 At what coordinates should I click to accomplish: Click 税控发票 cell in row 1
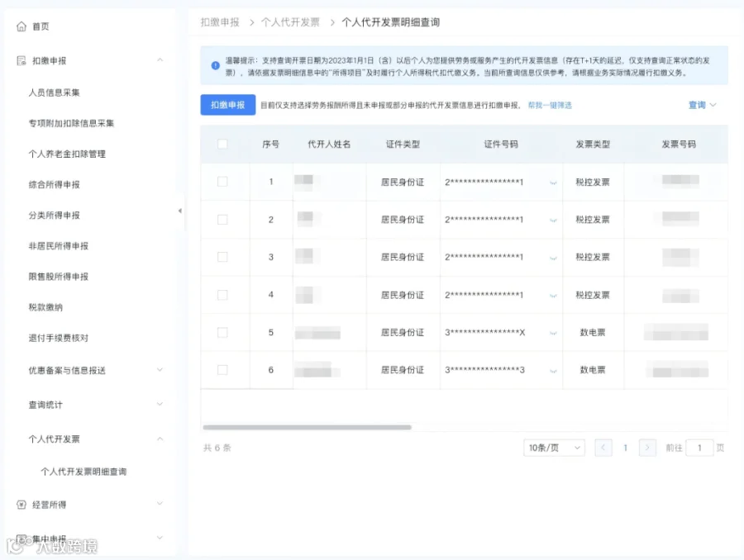pyautogui.click(x=593, y=182)
